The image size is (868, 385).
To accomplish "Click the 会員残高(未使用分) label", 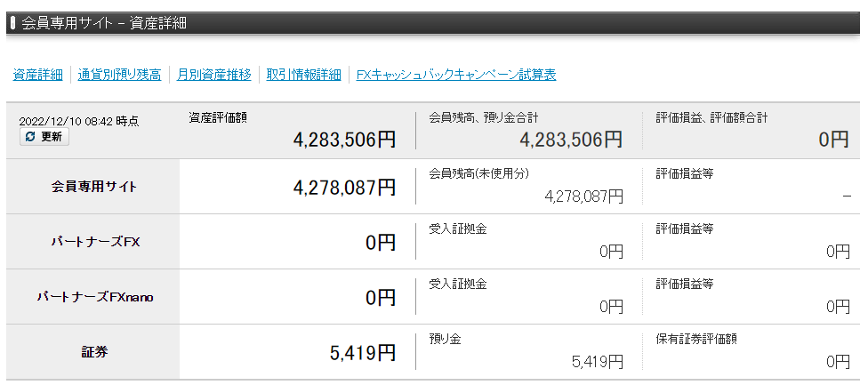I will [x=472, y=173].
